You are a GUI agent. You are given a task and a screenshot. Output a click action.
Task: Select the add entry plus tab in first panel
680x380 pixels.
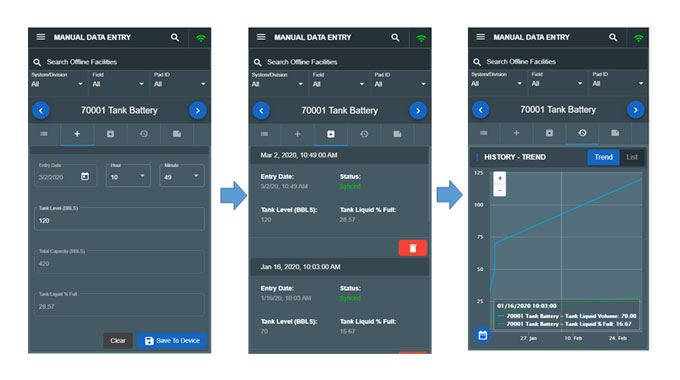click(77, 134)
